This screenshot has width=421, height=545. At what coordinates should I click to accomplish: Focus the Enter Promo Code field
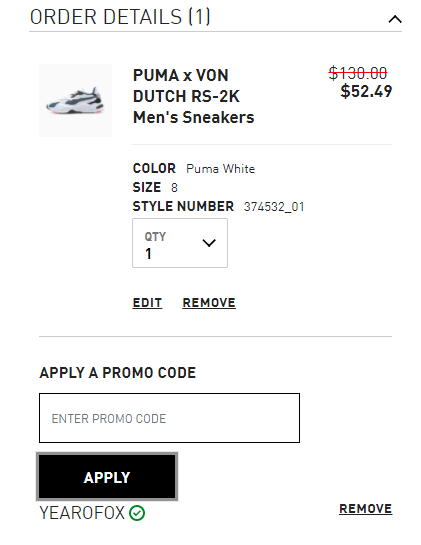pos(169,418)
